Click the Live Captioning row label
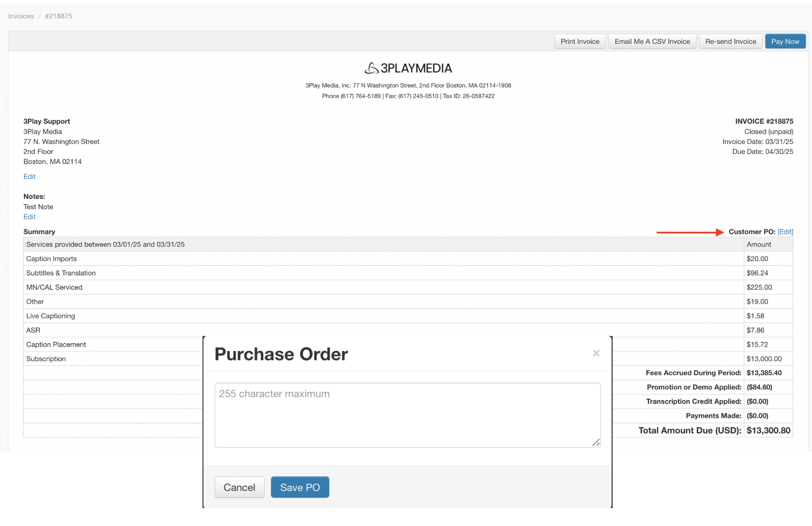This screenshot has height=526, width=812. [x=51, y=316]
